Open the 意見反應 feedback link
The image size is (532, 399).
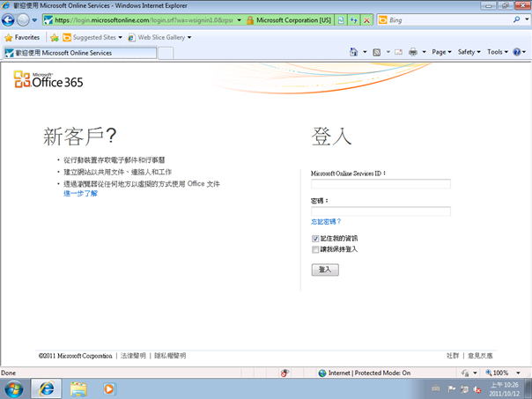480,356
